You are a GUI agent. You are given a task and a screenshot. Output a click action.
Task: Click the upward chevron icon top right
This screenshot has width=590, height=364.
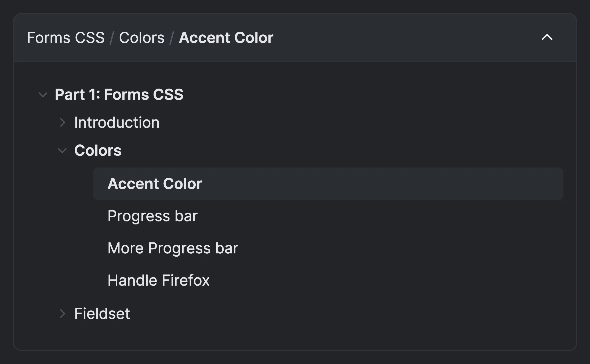(547, 37)
